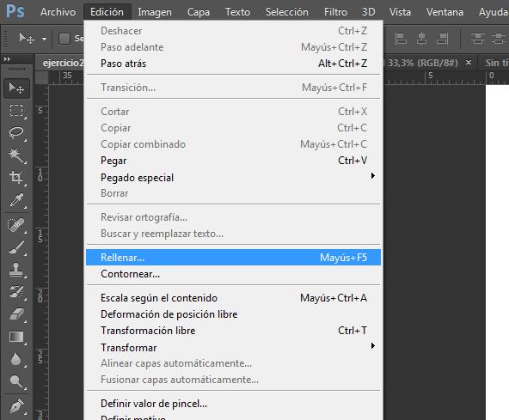Select the Lasso tool
The width and height of the screenshot is (509, 420).
pyautogui.click(x=16, y=132)
